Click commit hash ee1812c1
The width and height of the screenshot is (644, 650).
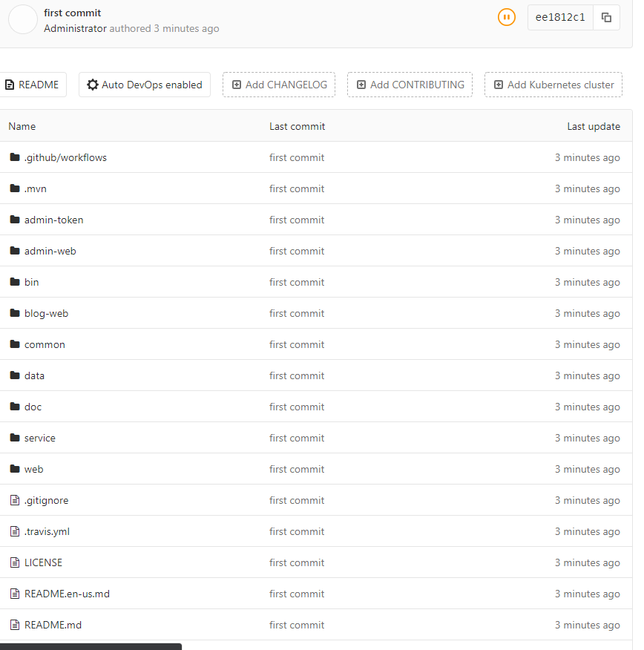[x=560, y=17]
